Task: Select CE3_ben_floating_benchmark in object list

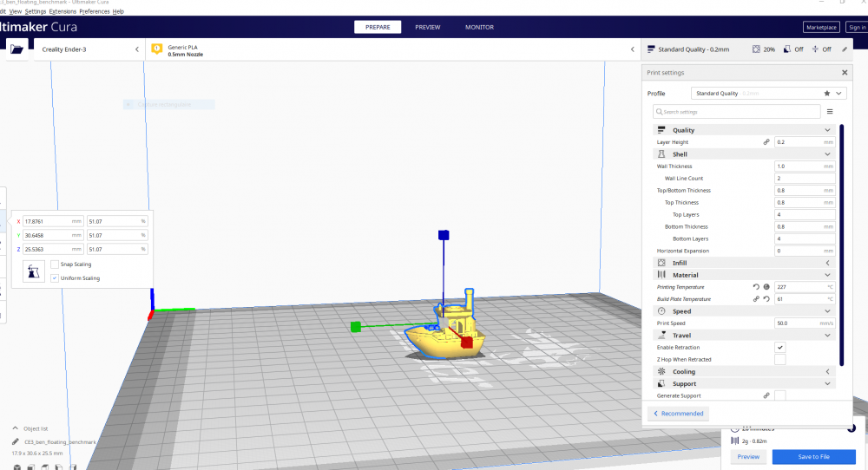Action: [60, 441]
